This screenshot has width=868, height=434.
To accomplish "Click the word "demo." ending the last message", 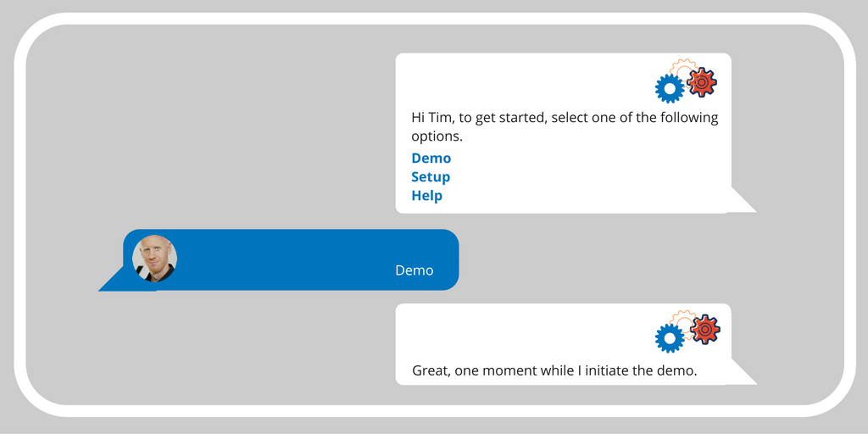I will point(676,370).
